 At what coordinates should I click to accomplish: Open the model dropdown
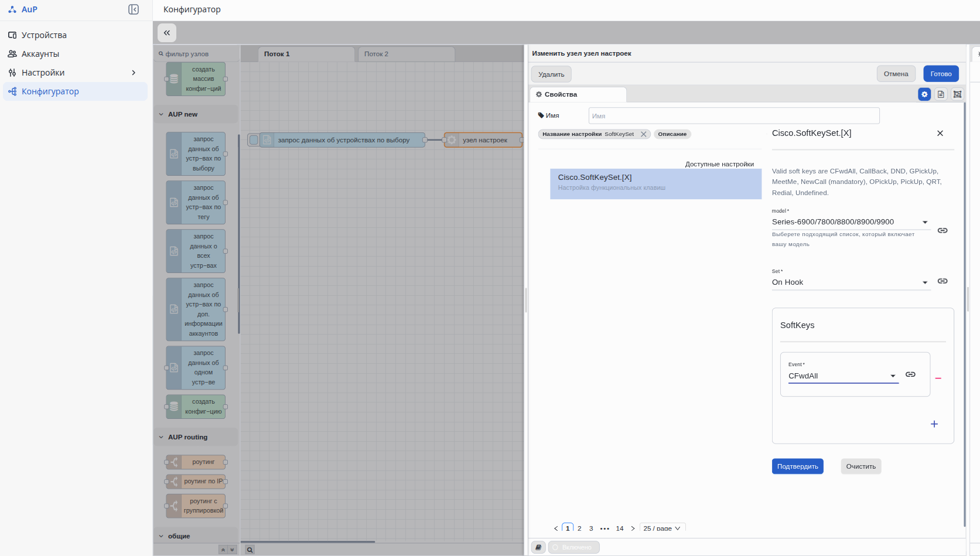(x=851, y=222)
